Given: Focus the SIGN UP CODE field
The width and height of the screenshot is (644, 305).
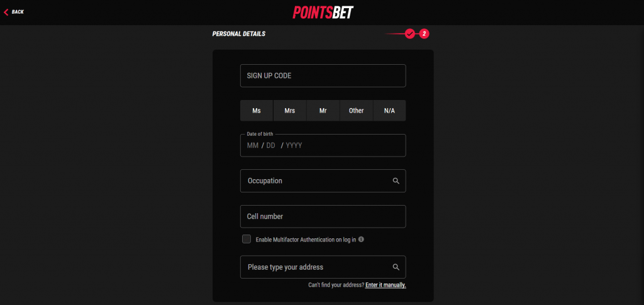Looking at the screenshot, I should point(323,75).
